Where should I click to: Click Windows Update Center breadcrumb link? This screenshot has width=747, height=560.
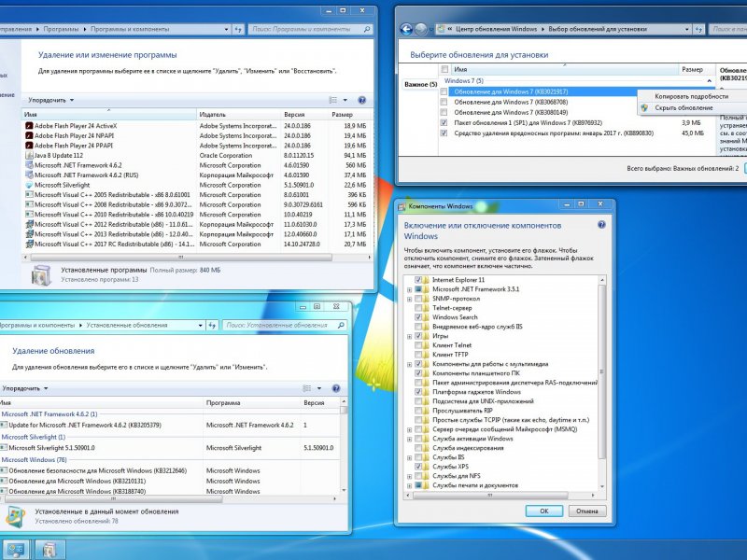click(496, 29)
